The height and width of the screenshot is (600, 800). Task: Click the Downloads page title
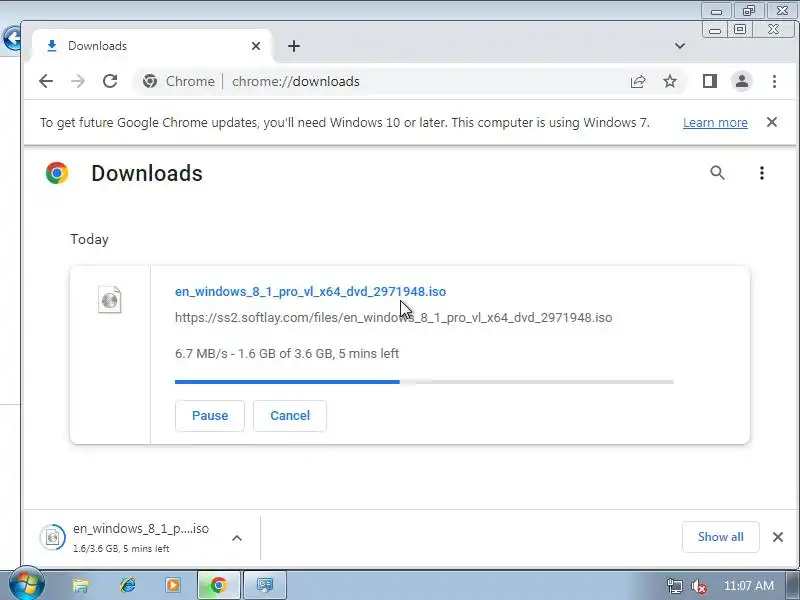tap(147, 173)
